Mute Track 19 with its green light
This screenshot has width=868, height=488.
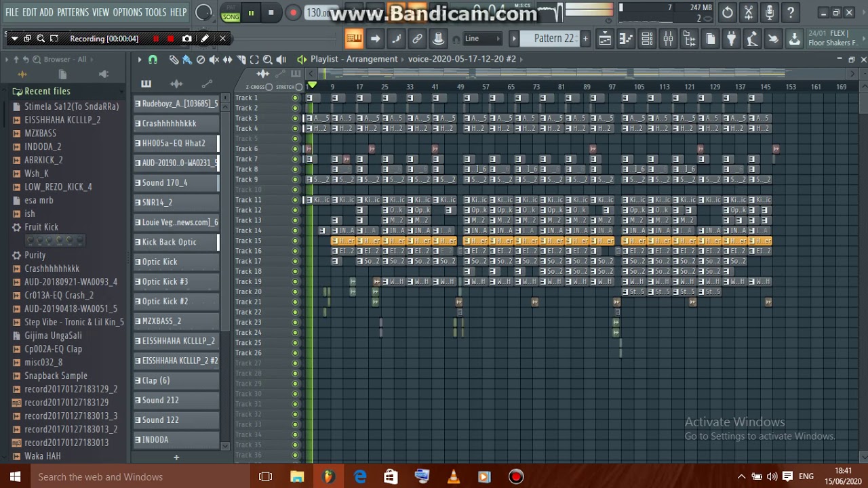(x=295, y=281)
